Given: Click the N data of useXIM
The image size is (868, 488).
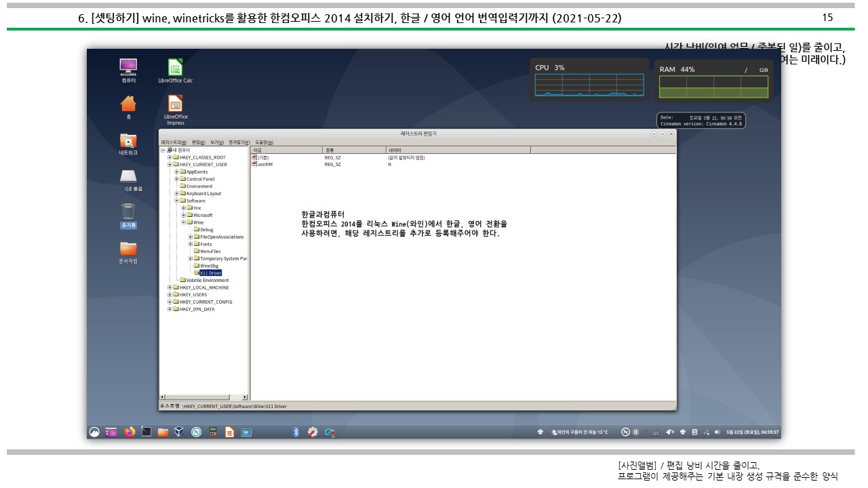Looking at the screenshot, I should tap(390, 165).
